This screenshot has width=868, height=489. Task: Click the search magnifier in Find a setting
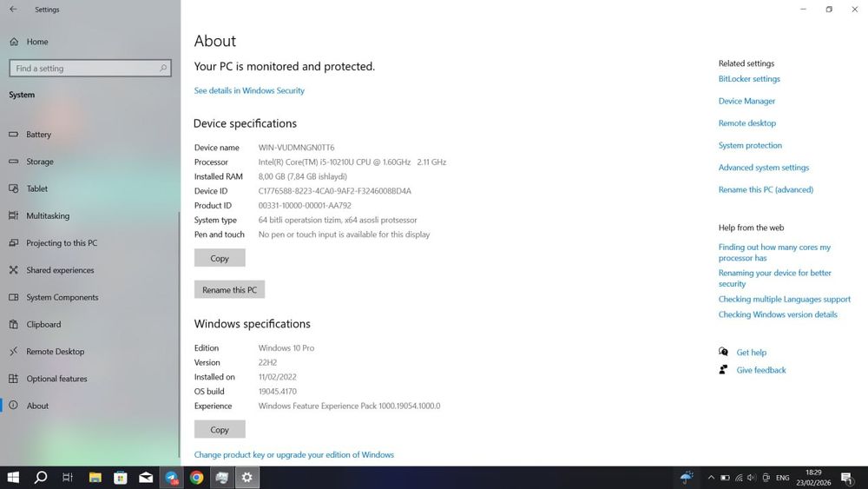163,68
